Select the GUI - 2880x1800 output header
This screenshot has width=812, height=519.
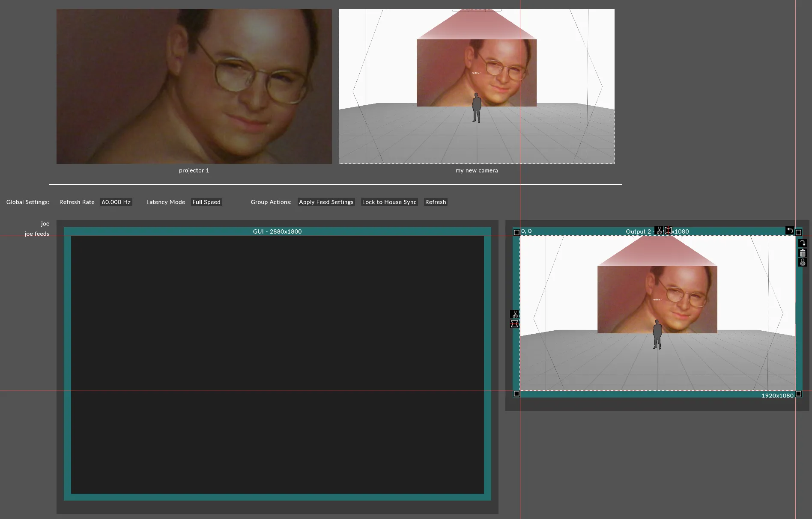277,231
